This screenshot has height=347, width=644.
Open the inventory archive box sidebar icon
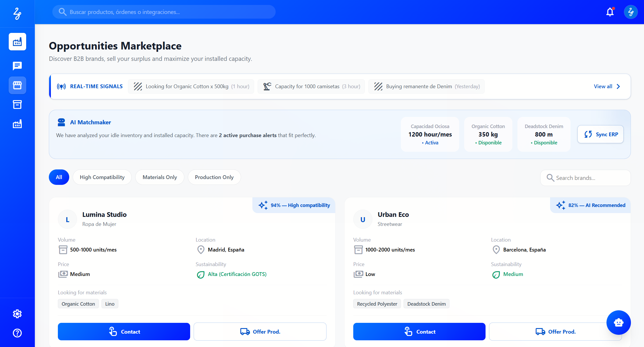pos(17,105)
